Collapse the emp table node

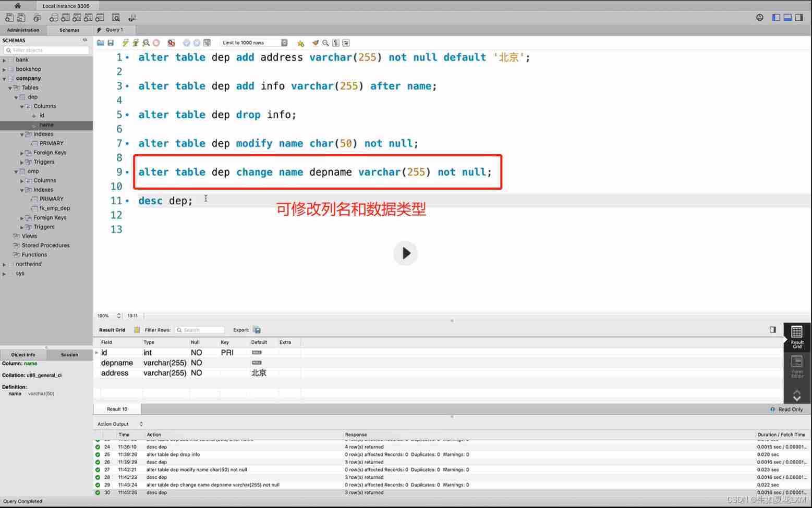tap(16, 171)
